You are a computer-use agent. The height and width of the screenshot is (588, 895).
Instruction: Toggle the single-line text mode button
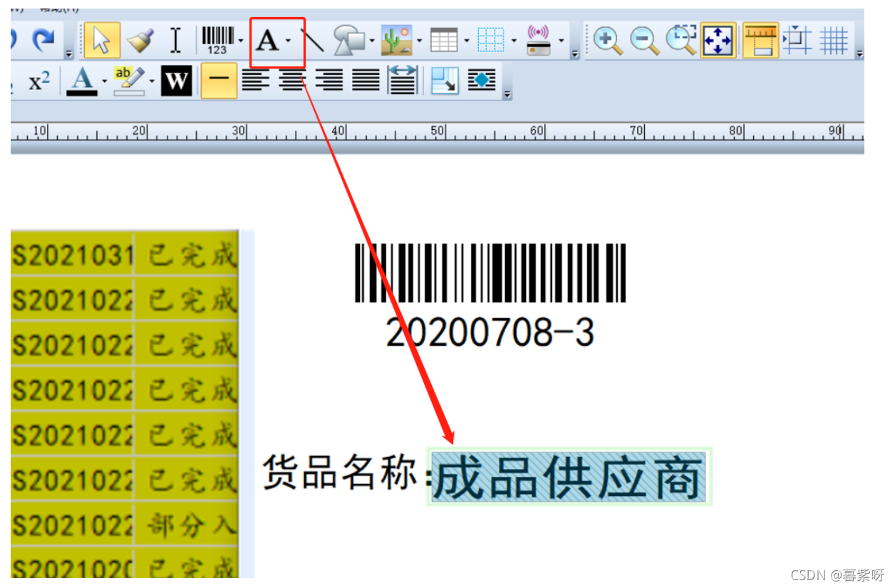pyautogui.click(x=219, y=81)
